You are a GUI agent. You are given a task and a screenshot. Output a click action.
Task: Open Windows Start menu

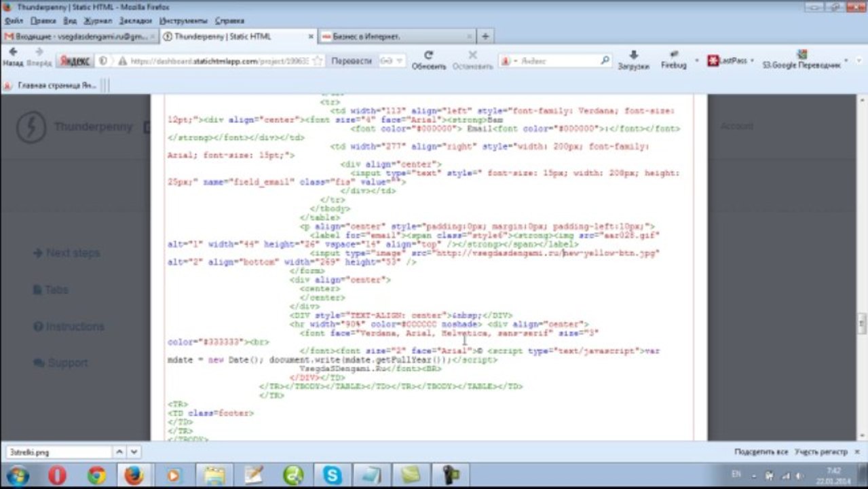(16, 475)
